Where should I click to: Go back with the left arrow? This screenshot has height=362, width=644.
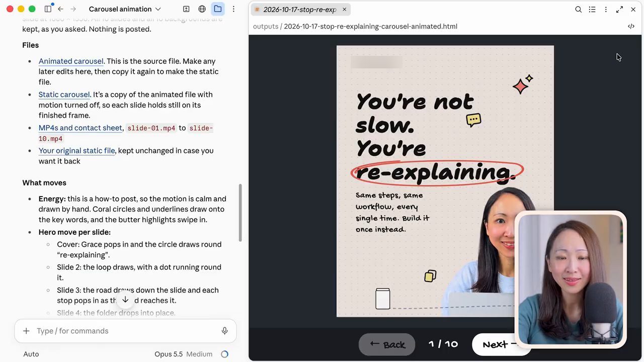[60, 9]
